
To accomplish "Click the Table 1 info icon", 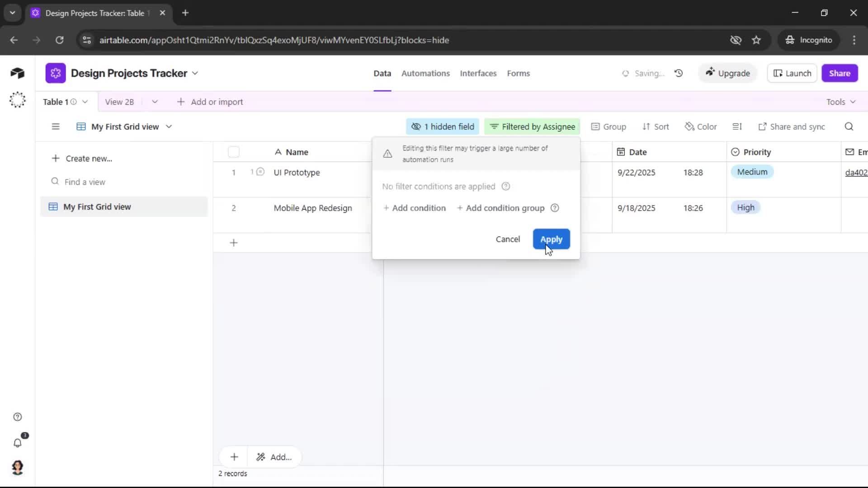I will (x=73, y=102).
